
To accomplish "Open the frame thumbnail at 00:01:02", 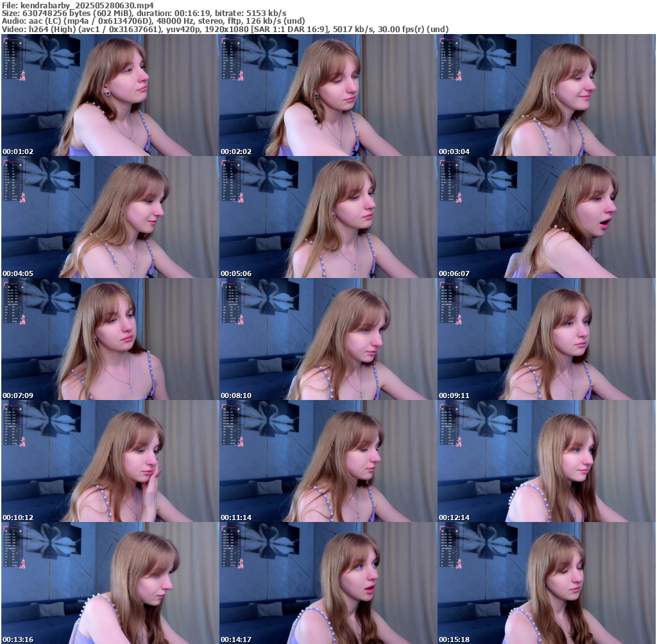I will coord(110,95).
